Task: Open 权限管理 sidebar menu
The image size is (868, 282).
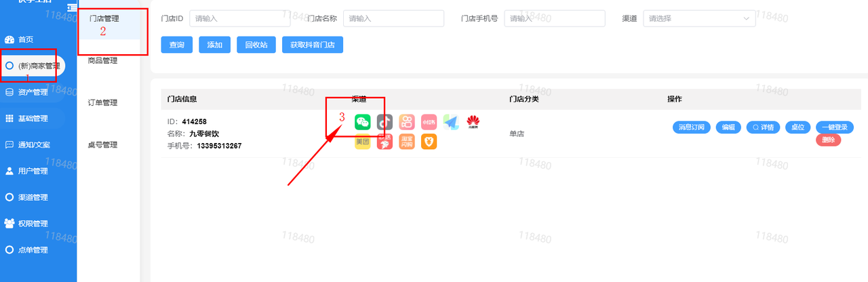Action: 33,224
